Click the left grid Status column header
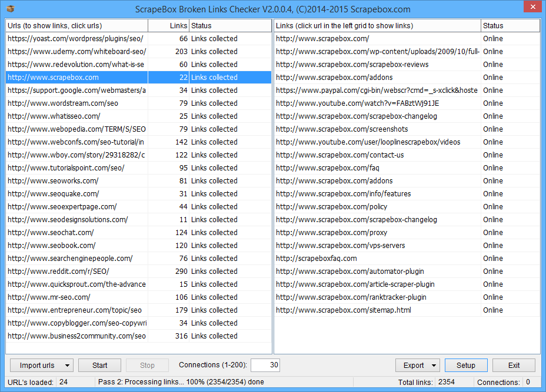Viewport: 546px width, 392px height. coord(230,26)
